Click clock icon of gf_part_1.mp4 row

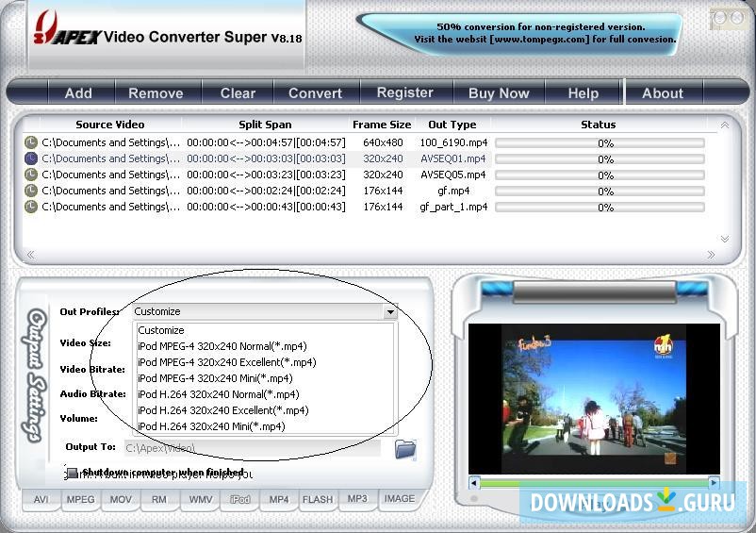[31, 207]
